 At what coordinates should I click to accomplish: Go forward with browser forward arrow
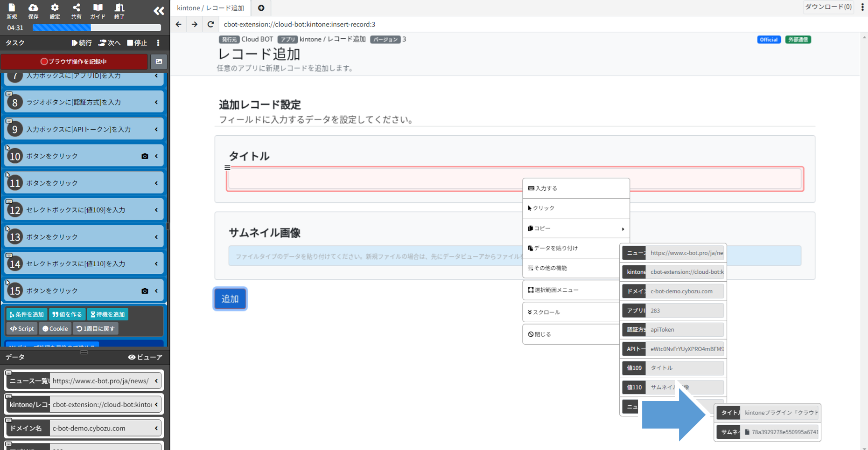point(195,24)
